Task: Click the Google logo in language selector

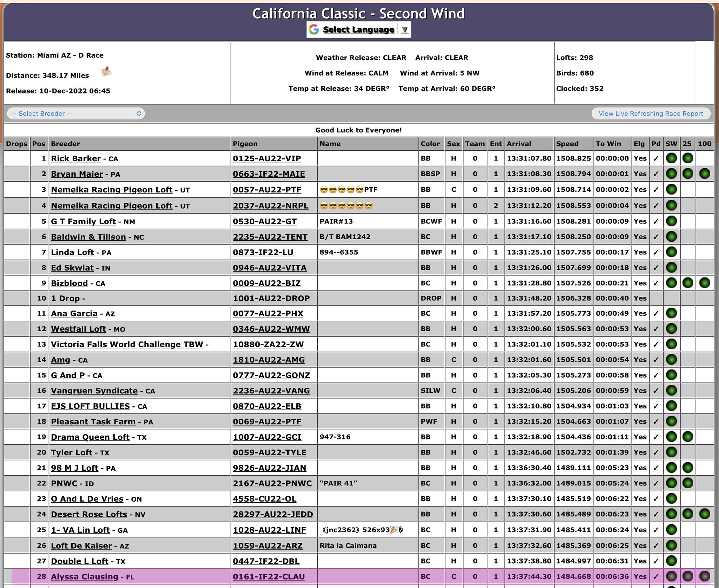Action: click(x=314, y=30)
